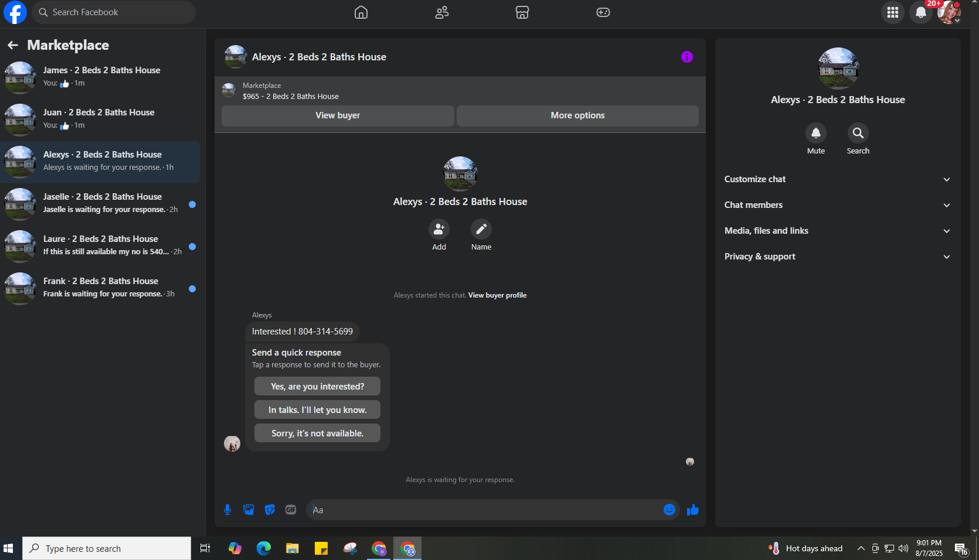Send the "In talks. I'll let you know." response

pyautogui.click(x=317, y=409)
